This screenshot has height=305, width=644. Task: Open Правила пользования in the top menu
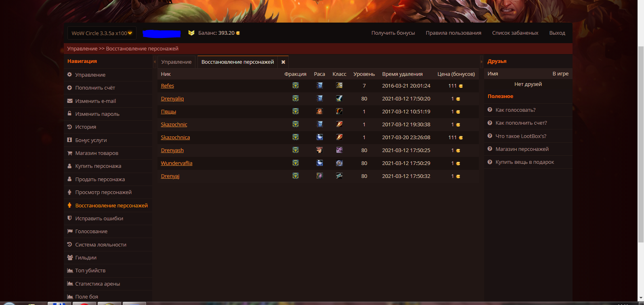453,33
